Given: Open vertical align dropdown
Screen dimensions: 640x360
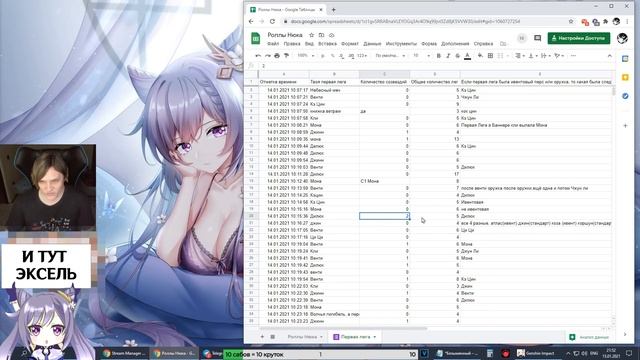Looking at the screenshot, I should point(532,56).
